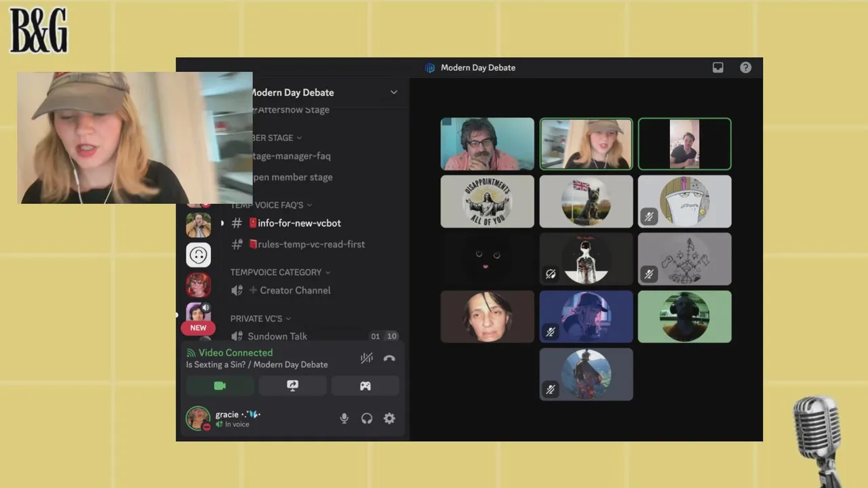Screen dimensions: 868x488
Task: Click the hash icon beside rules-temp-vc-read-first
Action: (237, 244)
